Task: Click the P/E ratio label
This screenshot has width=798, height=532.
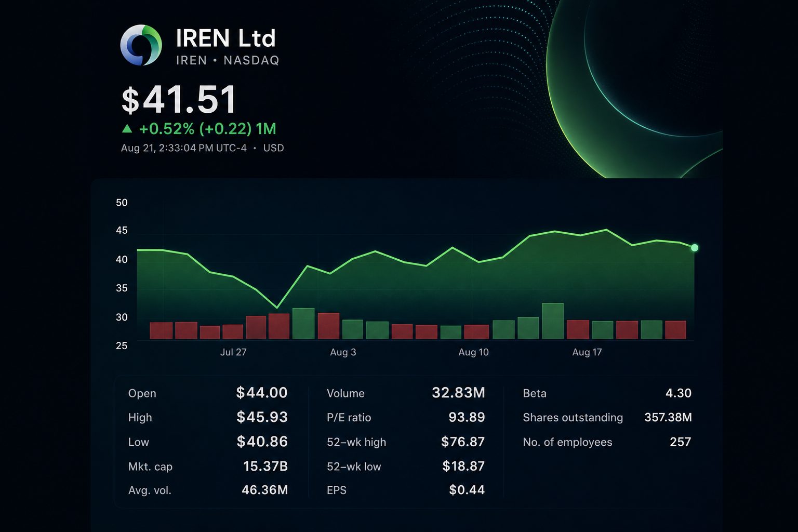Action: pos(349,418)
